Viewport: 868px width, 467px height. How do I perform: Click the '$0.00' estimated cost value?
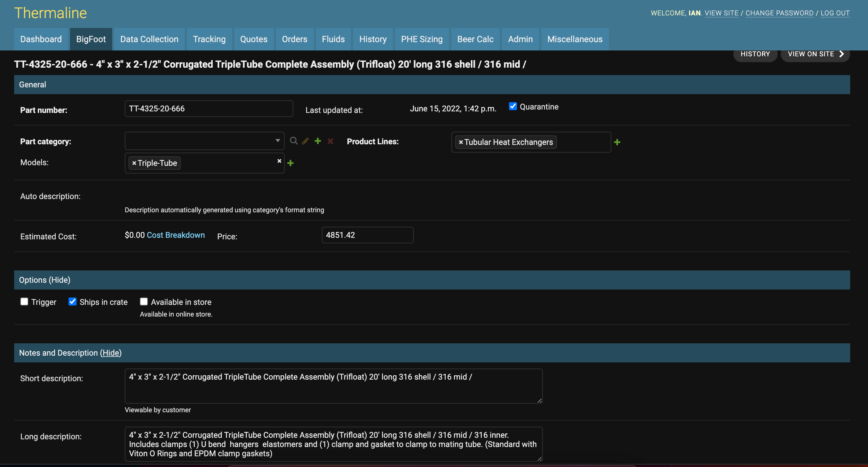[x=135, y=235]
